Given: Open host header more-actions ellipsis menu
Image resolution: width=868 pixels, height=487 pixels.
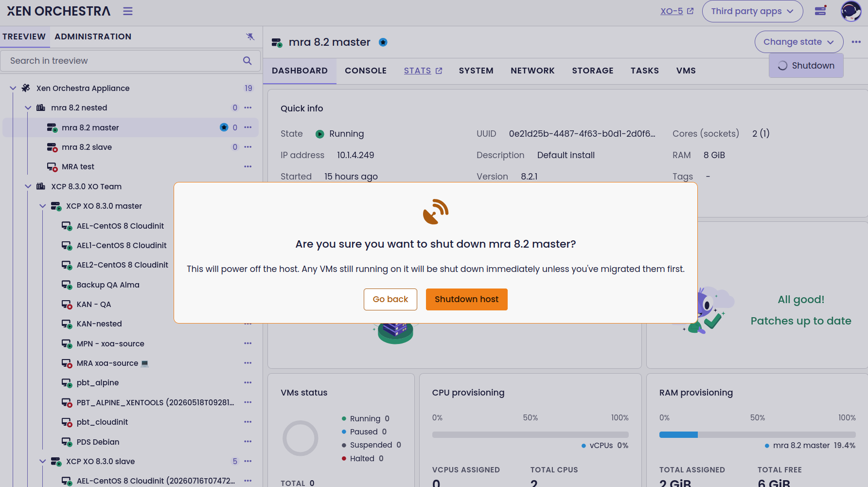Looking at the screenshot, I should pos(856,42).
